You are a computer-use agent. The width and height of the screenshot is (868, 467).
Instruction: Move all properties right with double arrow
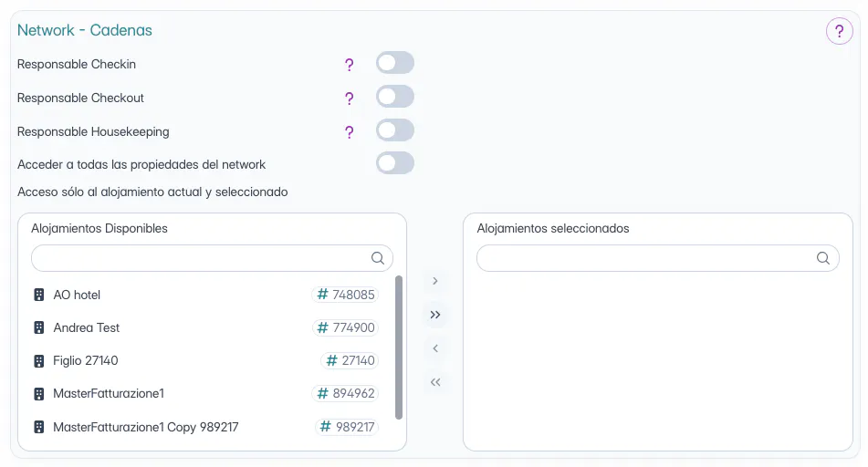tap(435, 315)
